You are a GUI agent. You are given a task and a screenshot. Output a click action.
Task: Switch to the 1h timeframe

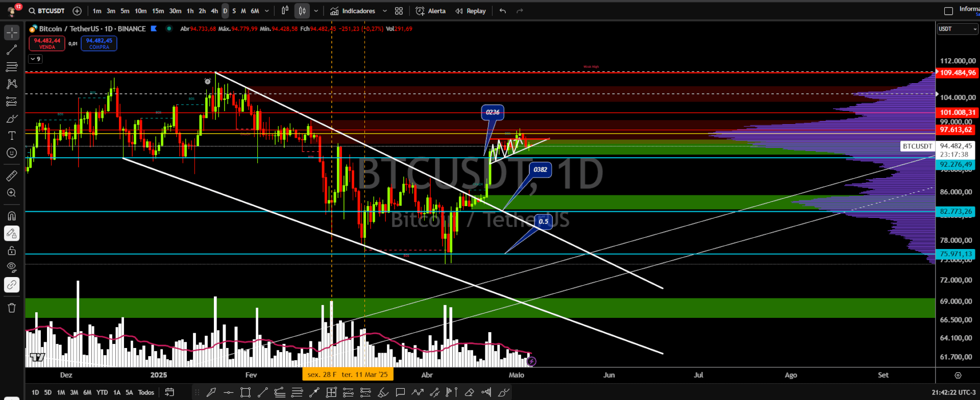[x=190, y=11]
